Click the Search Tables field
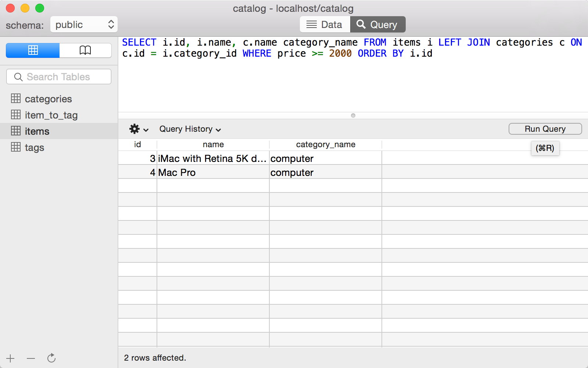This screenshot has width=588, height=368. 58,77
